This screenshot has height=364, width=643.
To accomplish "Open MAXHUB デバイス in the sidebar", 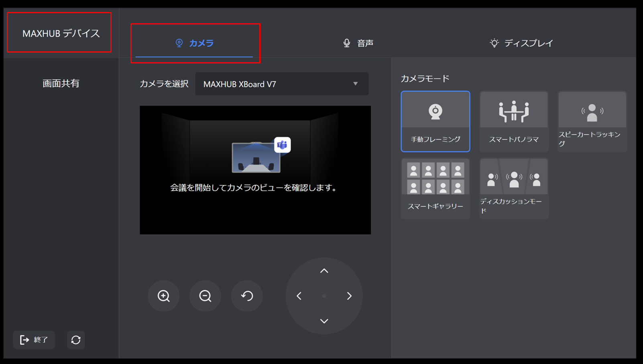I will pos(61,33).
